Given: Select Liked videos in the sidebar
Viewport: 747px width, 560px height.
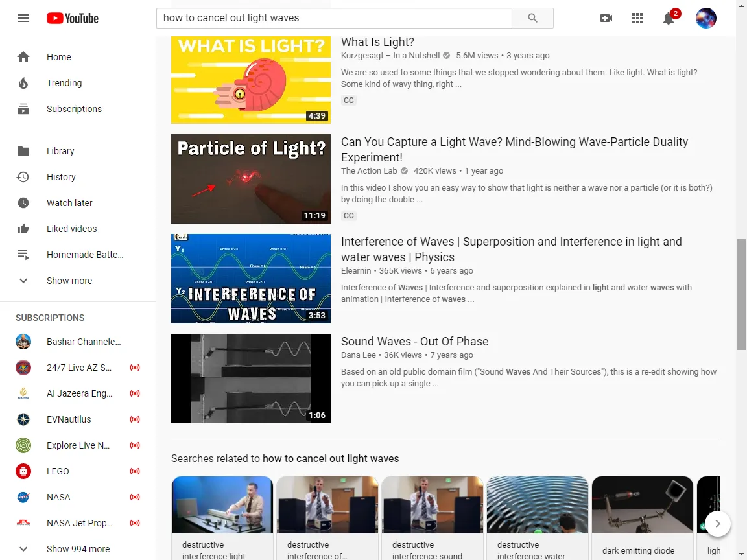Looking at the screenshot, I should point(78,229).
